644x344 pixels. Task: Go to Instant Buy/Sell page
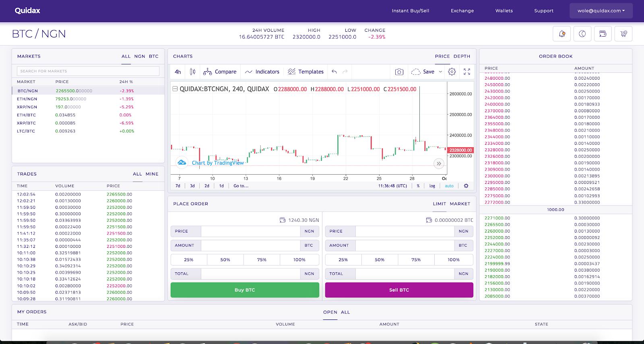click(x=411, y=11)
